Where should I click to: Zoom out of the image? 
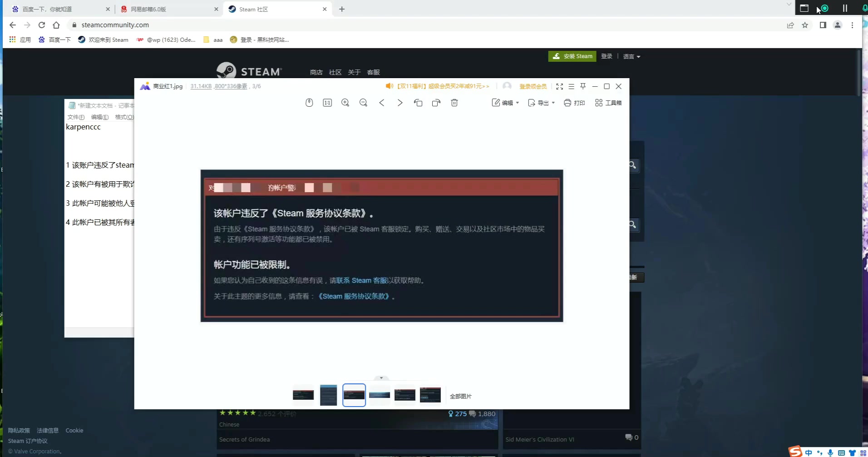click(363, 103)
